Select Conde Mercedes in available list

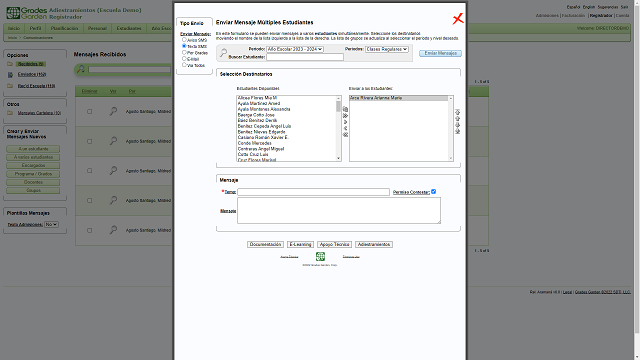coord(255,143)
